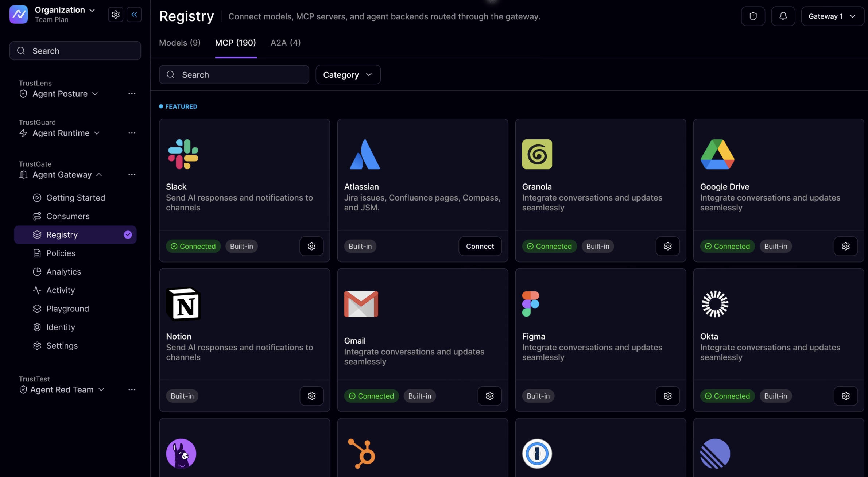
Task: Click the 1Password logo icon
Action: point(537,454)
